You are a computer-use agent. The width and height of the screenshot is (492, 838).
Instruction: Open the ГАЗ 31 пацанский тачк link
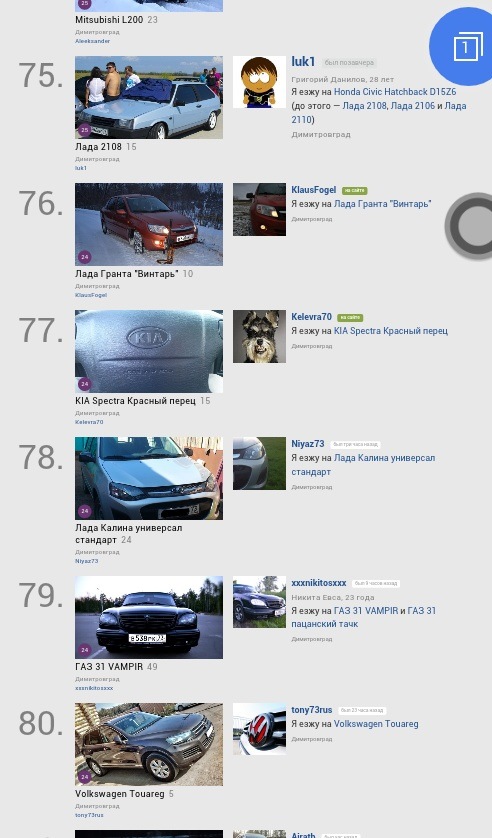click(363, 617)
